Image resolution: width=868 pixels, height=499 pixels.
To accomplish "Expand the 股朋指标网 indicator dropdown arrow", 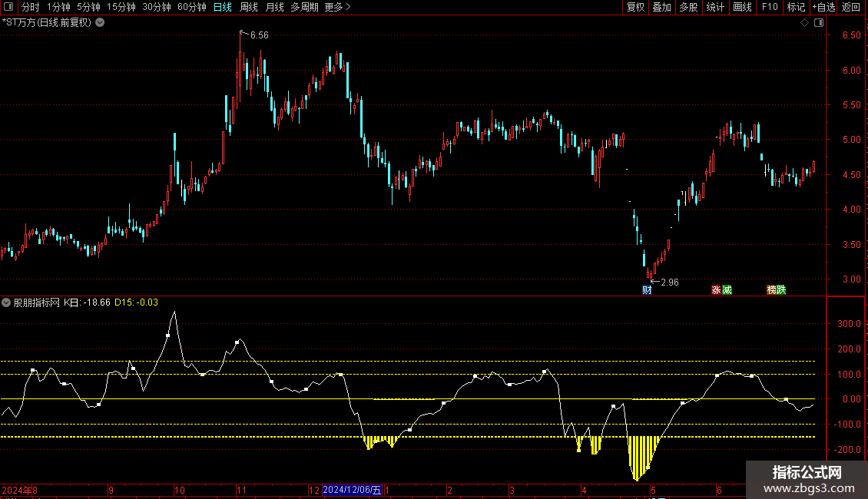I will coord(6,302).
